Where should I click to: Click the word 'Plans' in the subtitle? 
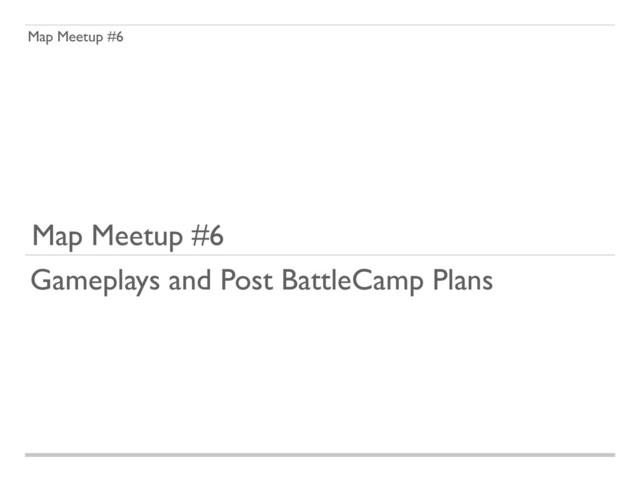point(462,281)
